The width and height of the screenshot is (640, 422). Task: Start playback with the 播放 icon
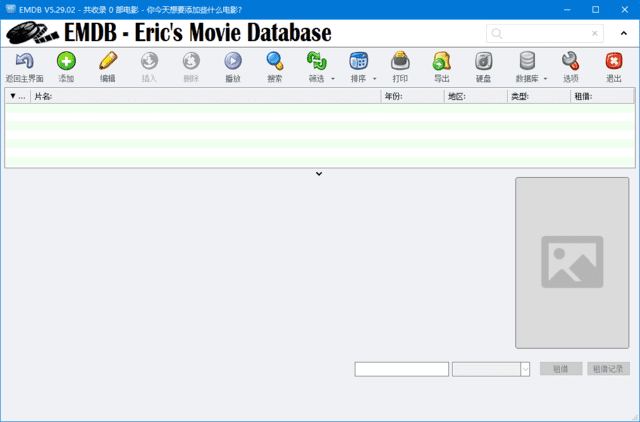[233, 61]
